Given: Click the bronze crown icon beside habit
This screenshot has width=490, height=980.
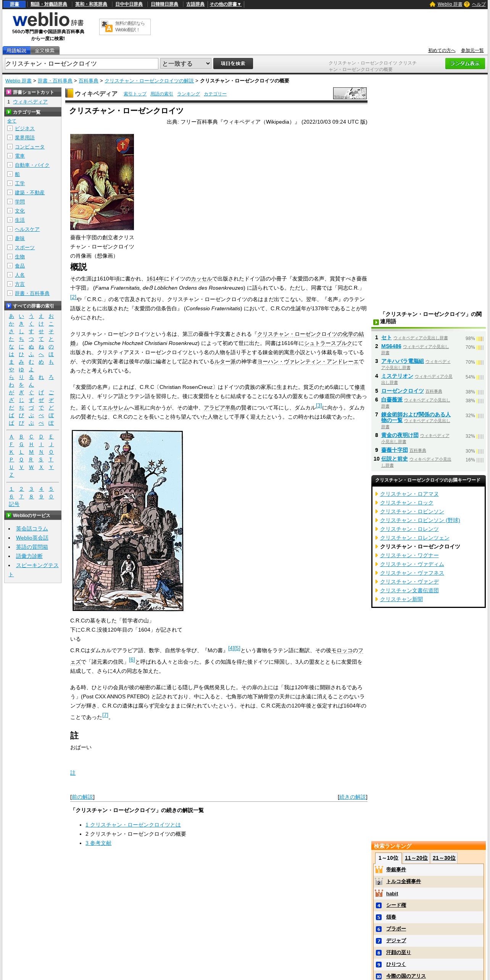Looking at the screenshot, I should (x=379, y=893).
